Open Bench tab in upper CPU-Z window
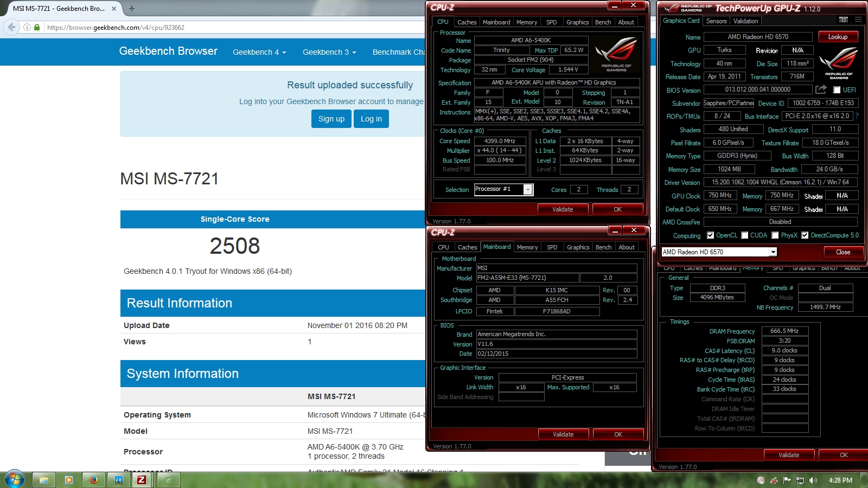The width and height of the screenshot is (868, 488). (603, 22)
